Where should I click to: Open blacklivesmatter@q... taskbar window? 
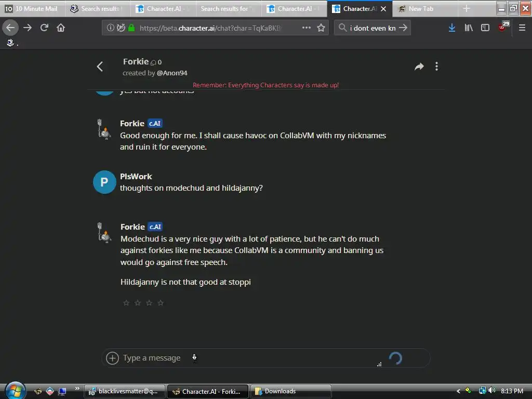tap(125, 391)
